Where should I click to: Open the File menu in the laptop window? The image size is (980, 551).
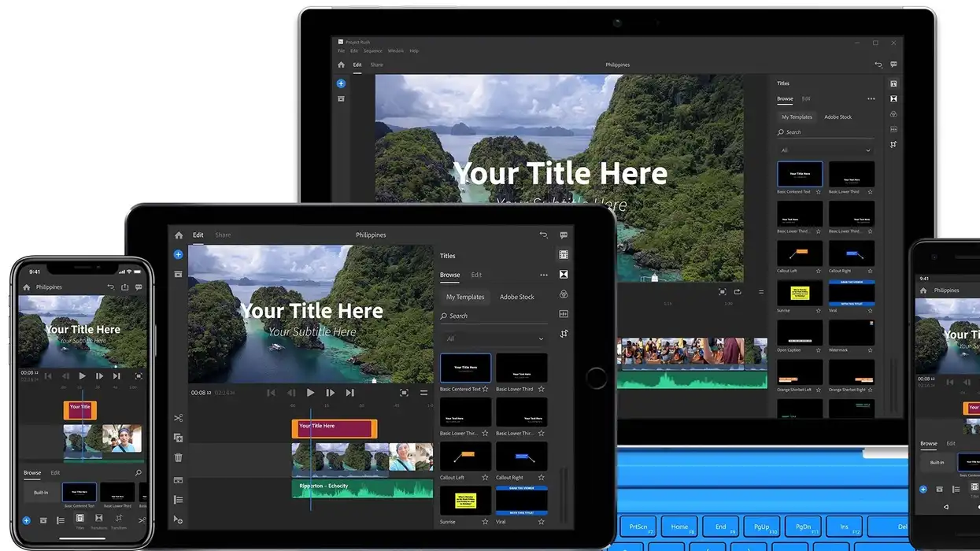[x=341, y=50]
